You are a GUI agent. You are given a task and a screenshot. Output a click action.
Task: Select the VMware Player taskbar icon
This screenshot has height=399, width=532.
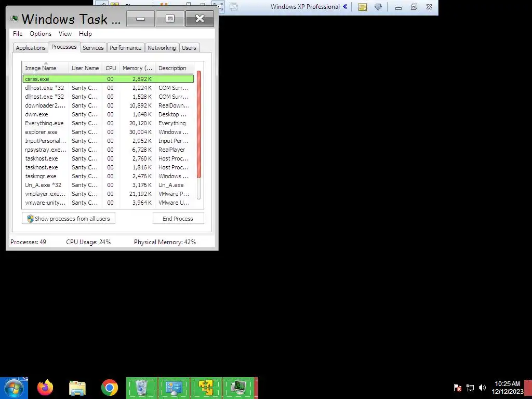[x=206, y=388]
